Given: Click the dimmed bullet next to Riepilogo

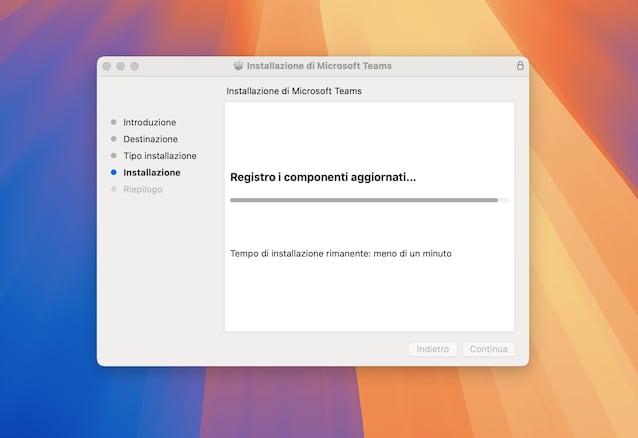Looking at the screenshot, I should click(x=114, y=189).
